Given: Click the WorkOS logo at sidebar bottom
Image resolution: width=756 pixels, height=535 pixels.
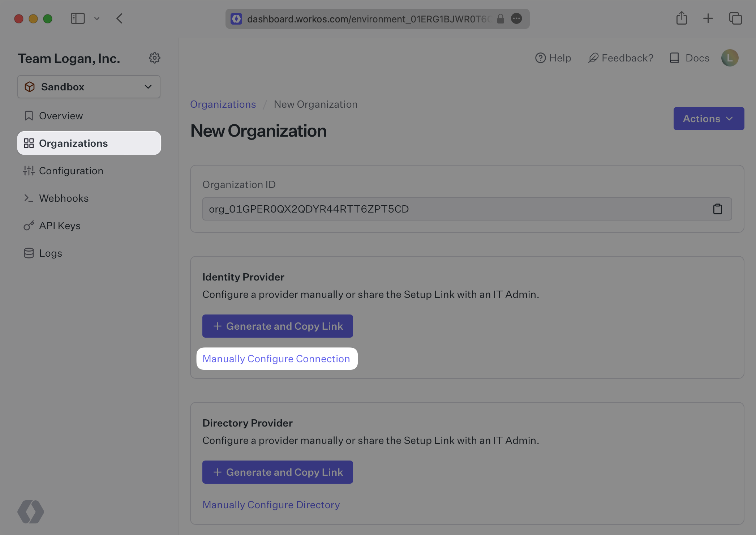Looking at the screenshot, I should (x=31, y=512).
